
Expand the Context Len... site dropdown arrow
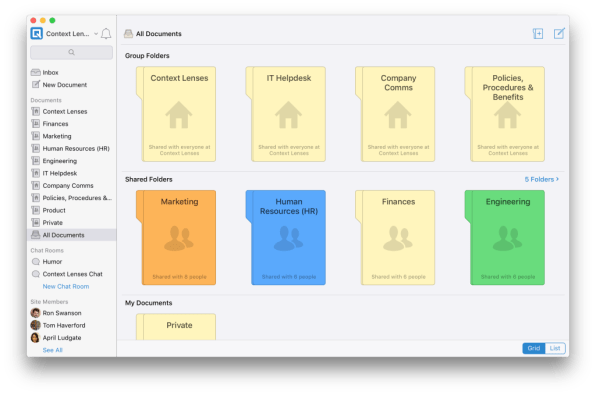(96, 34)
